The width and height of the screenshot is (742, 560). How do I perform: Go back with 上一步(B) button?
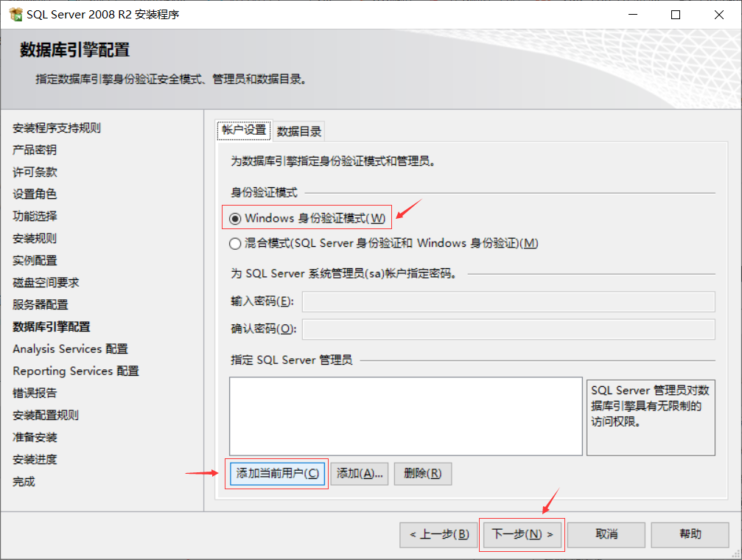tap(438, 534)
